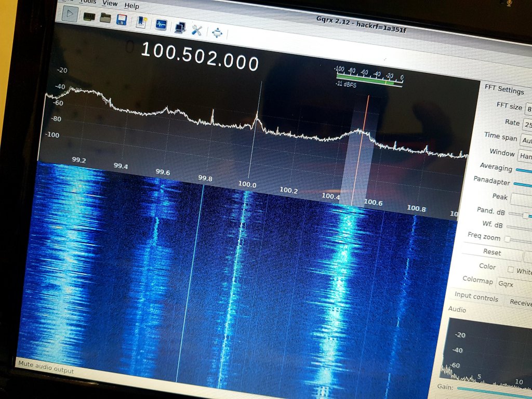Toggle full screen with the arrows icon
The image size is (532, 399).
coord(217,33)
